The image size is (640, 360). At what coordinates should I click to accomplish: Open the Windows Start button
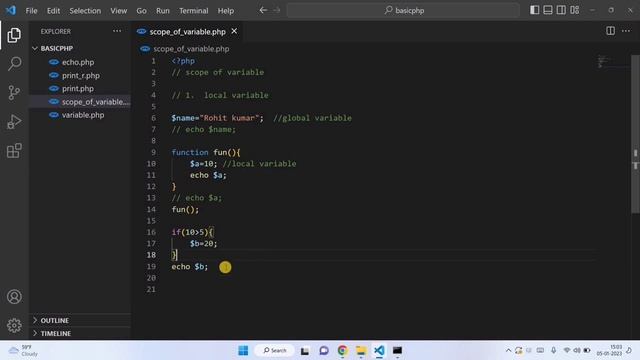tap(243, 350)
